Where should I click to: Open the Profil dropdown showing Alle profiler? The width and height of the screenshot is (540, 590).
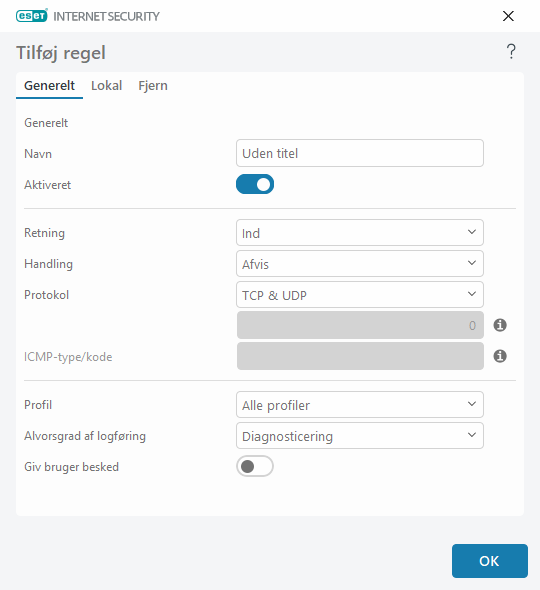click(360, 404)
